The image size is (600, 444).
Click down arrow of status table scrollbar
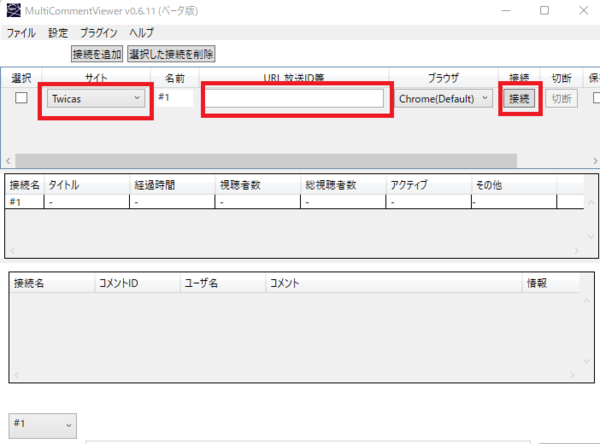click(591, 237)
